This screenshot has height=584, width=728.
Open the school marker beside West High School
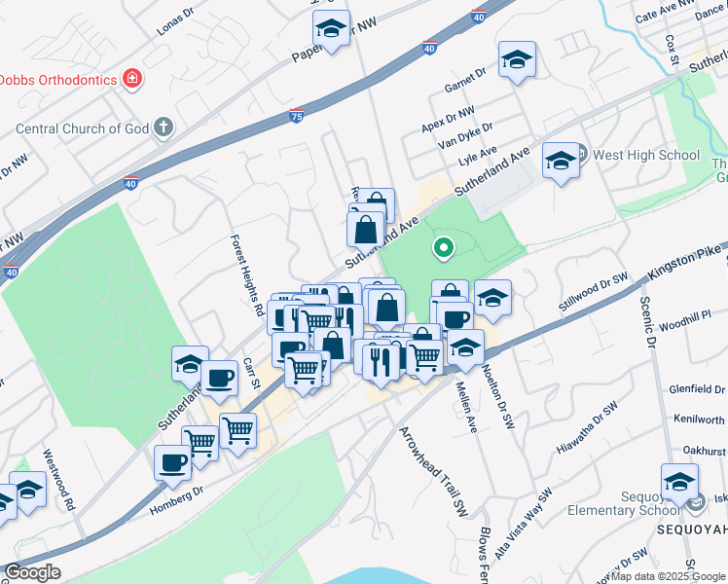click(x=561, y=163)
